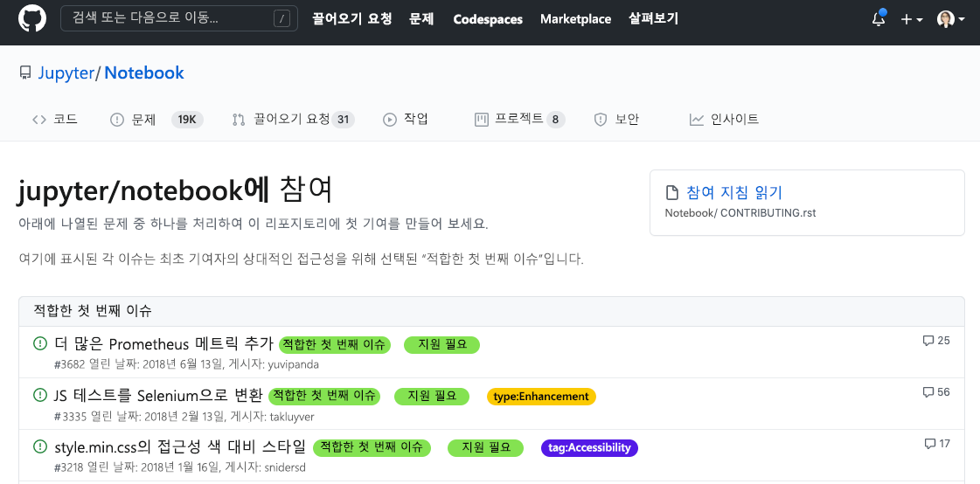980x484 pixels.
Task: Click the play icon next to 작업 tab
Action: click(390, 120)
